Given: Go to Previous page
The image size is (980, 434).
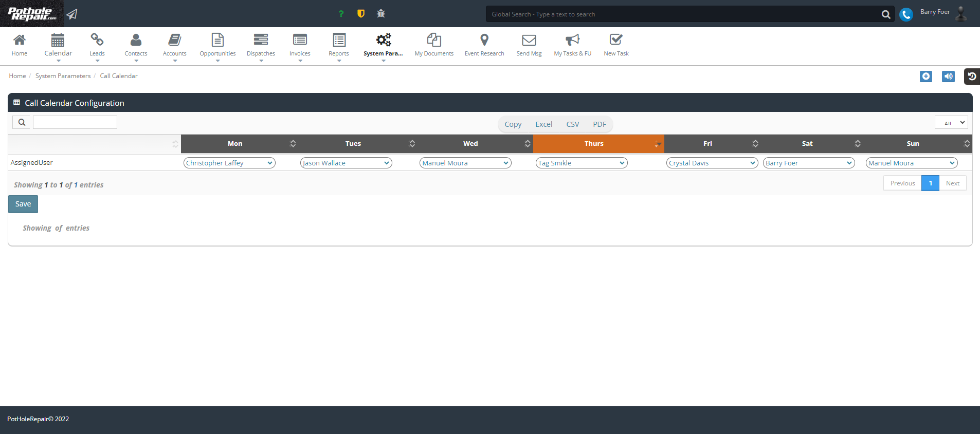Looking at the screenshot, I should click(902, 183).
